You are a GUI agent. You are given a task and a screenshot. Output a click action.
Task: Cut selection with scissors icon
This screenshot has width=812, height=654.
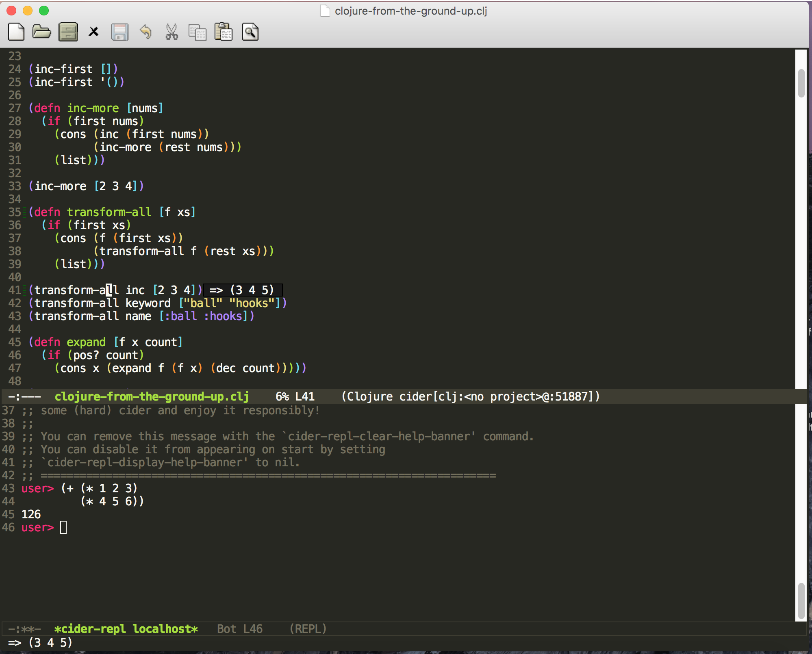point(172,32)
